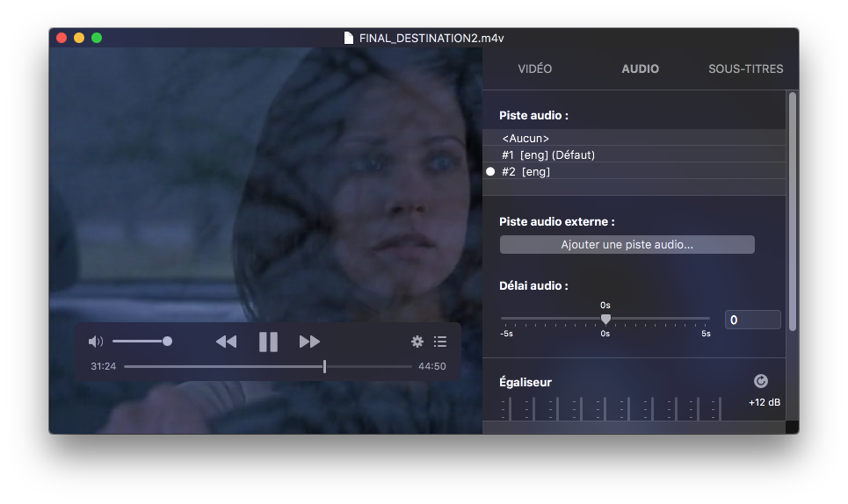
Task: Click the Délai audio : heading
Action: coord(533,285)
